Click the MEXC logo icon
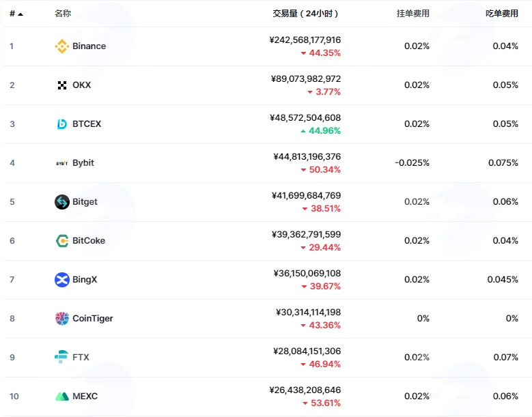This screenshot has width=532, height=417. point(61,397)
